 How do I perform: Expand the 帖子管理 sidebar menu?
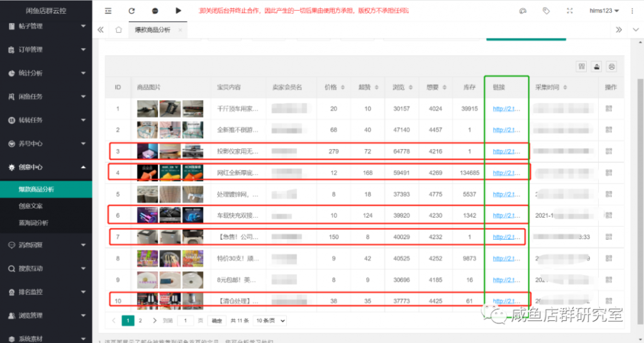point(46,26)
